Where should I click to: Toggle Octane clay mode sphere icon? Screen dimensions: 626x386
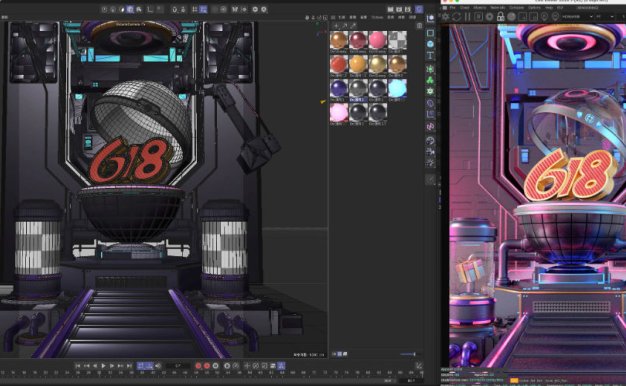coord(511,17)
